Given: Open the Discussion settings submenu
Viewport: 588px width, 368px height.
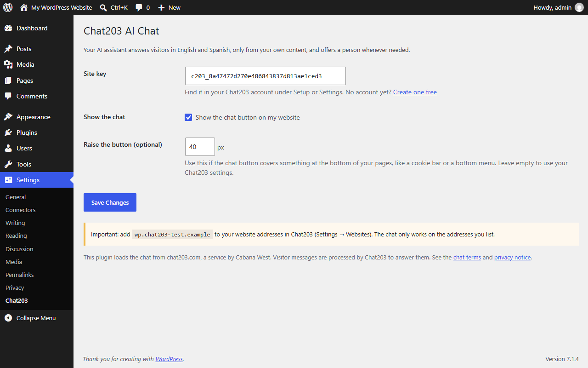Looking at the screenshot, I should point(19,249).
